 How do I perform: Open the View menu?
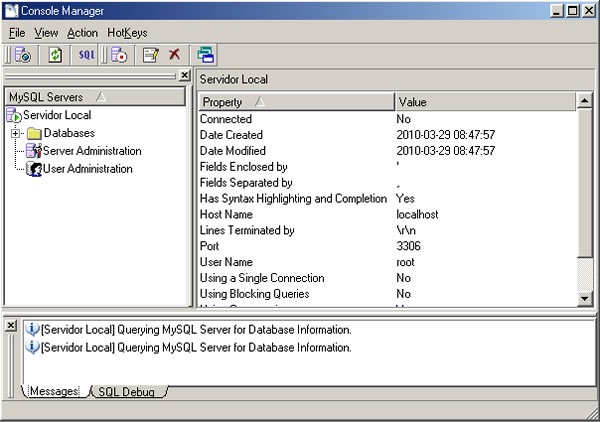(46, 33)
